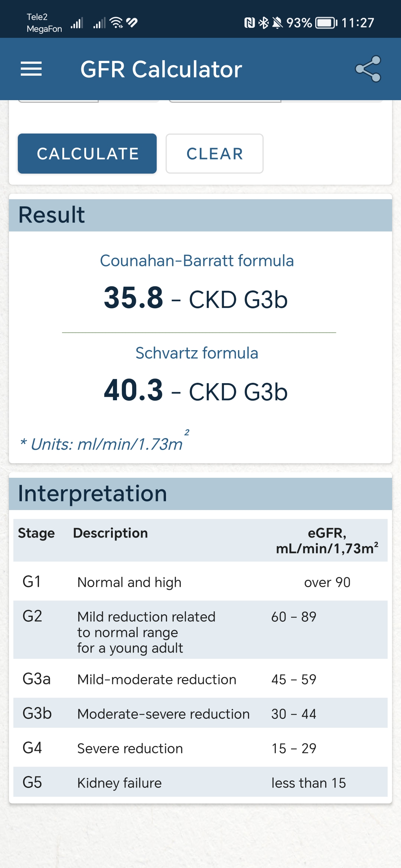The image size is (401, 868).
Task: Tap the first mobile signal strength icon
Action: [x=77, y=23]
